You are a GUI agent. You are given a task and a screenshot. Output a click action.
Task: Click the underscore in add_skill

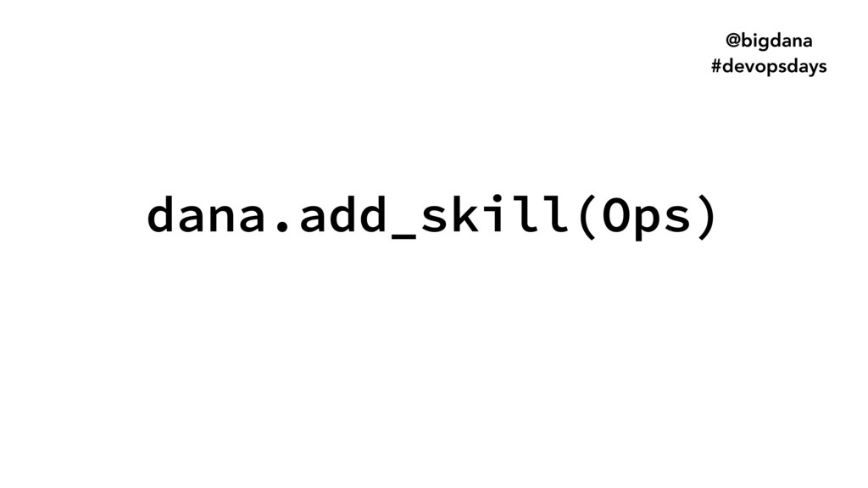click(x=403, y=237)
